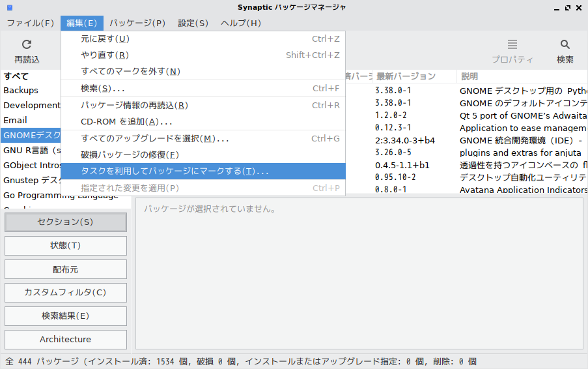Click description '透過性を持つアイコンベースの'

pos(524,165)
